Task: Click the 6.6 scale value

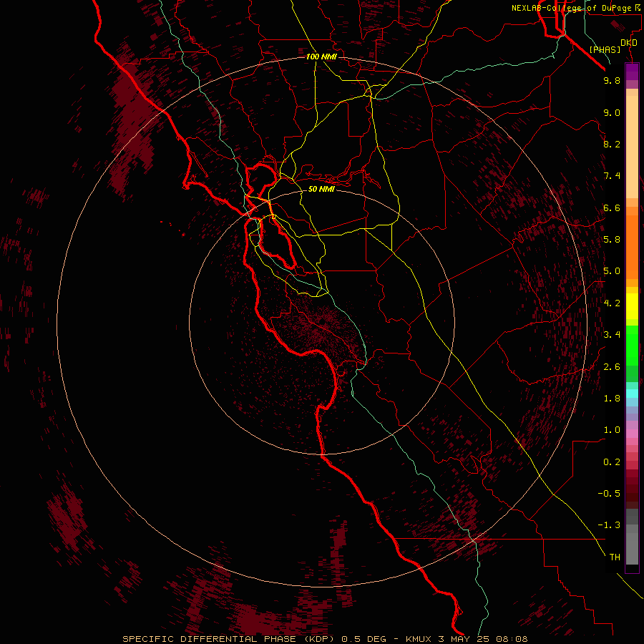Action: pos(612,208)
